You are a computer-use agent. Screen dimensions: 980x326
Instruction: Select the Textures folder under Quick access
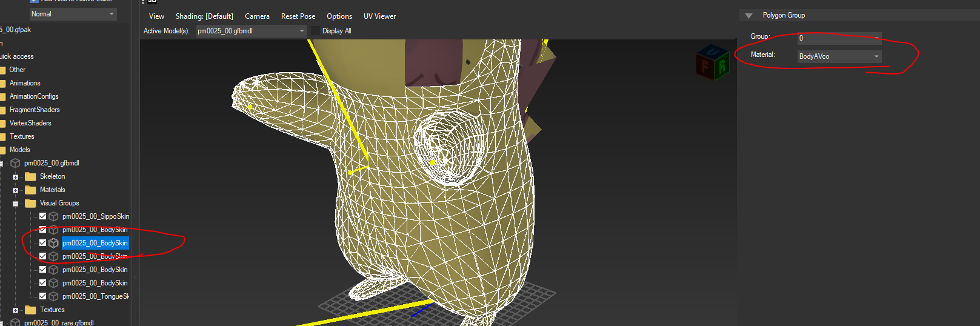tap(22, 136)
